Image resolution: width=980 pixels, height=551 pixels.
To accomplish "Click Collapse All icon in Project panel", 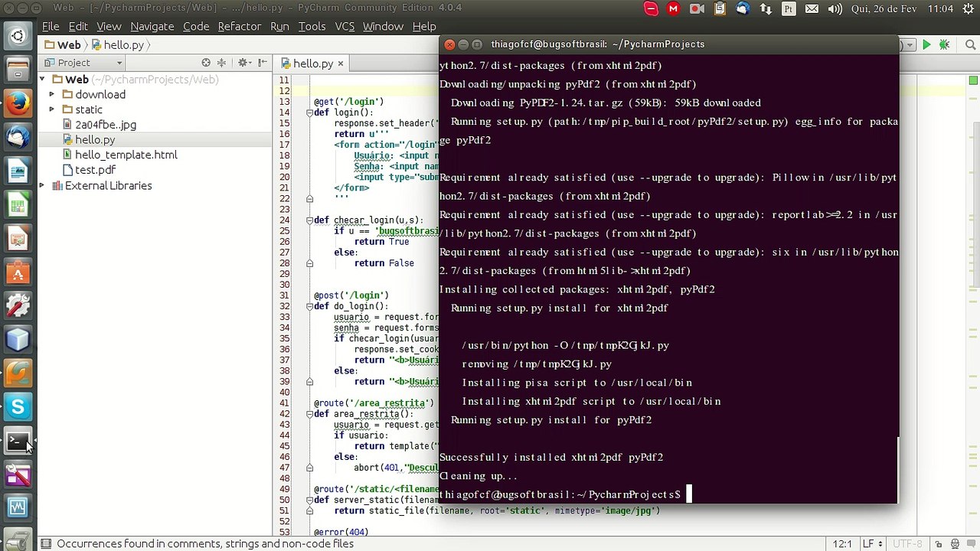I will pyautogui.click(x=222, y=63).
